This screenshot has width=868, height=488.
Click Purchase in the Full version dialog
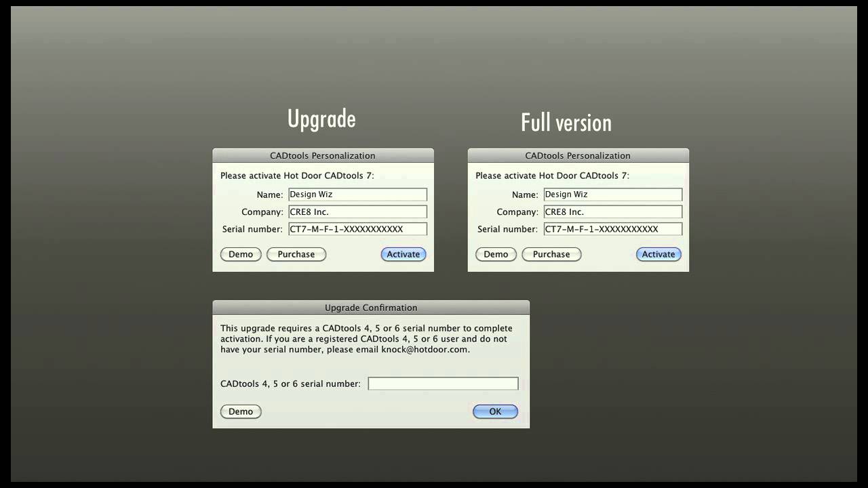551,254
